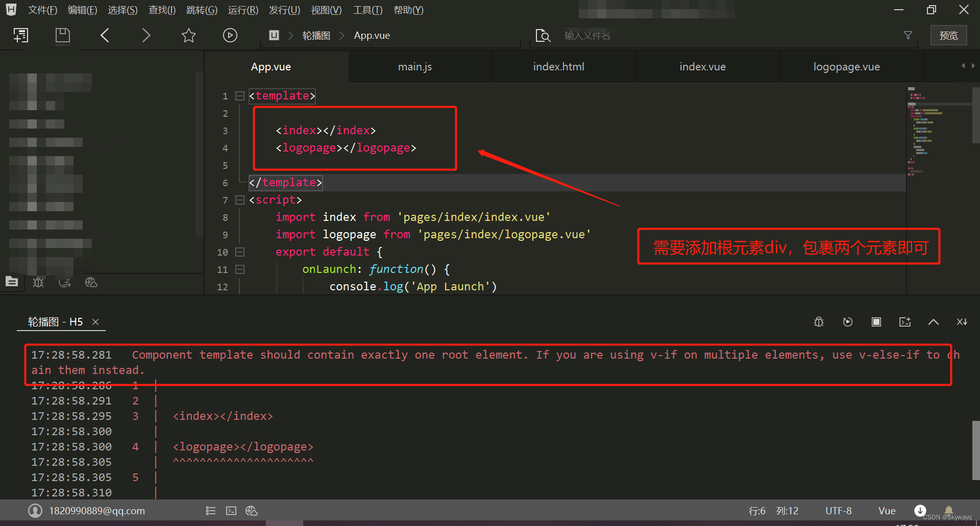Screen dimensions: 980x526
Task: Open file search with the magnifier icon
Action: click(543, 35)
